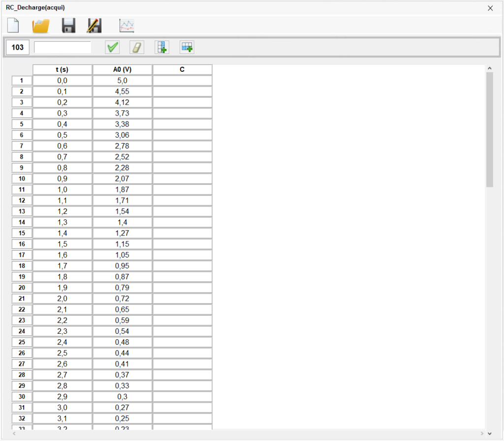Click the cell with value 4,55
Screen dimensions: 504x441
(122, 91)
